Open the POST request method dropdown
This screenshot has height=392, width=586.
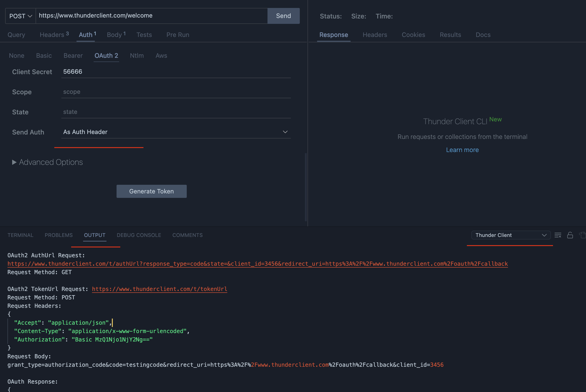click(20, 15)
